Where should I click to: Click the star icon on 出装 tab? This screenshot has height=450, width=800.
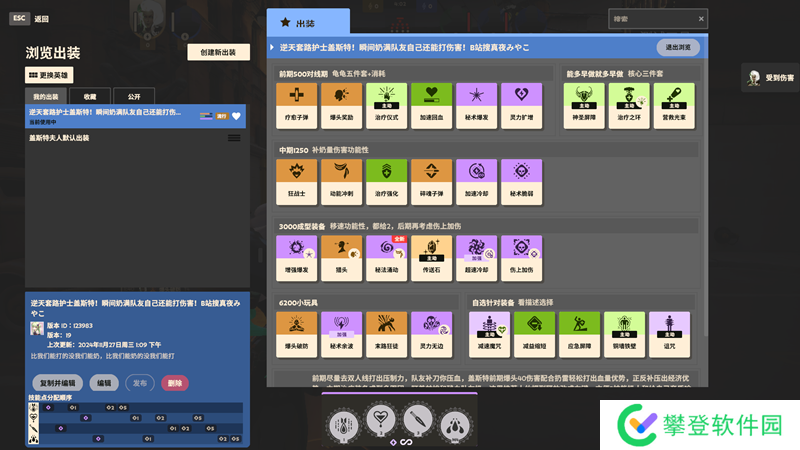point(285,21)
